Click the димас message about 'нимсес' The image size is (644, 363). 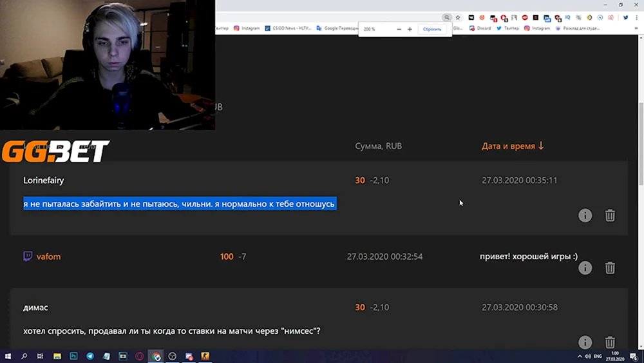pos(172,331)
